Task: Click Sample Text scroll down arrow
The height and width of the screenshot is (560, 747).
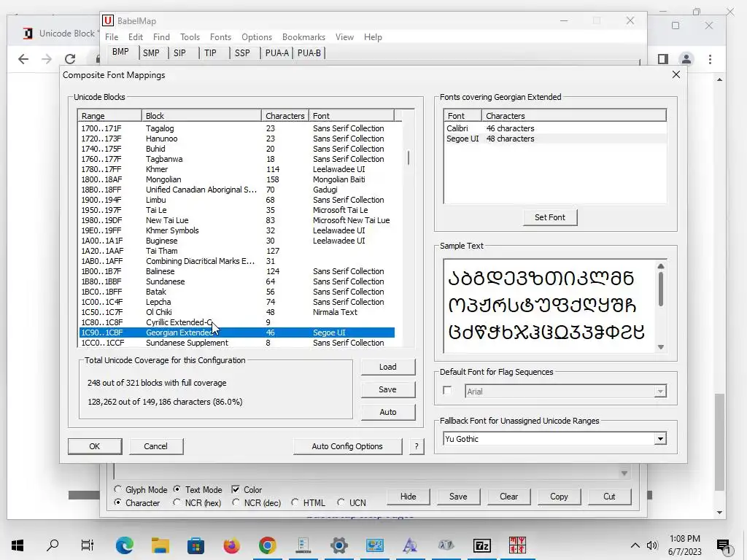Action: tap(661, 346)
